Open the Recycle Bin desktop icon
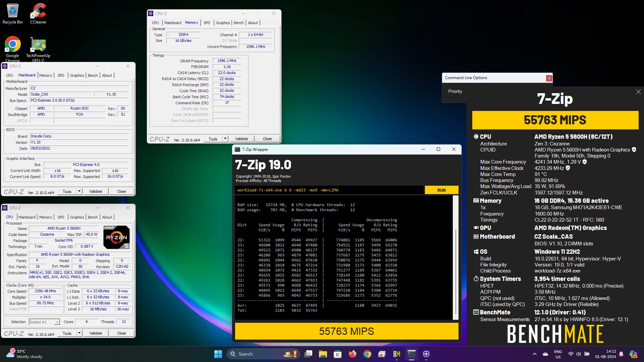644x362 pixels. (13, 14)
